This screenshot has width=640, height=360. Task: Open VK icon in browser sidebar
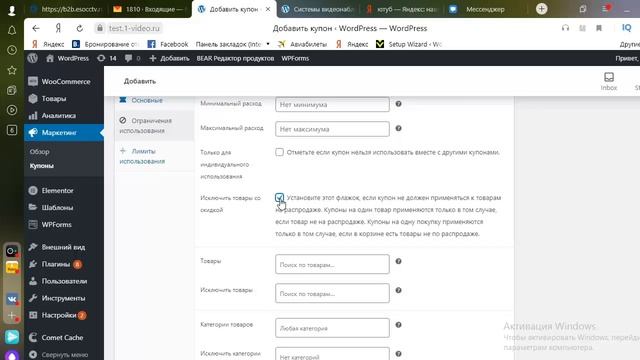point(12,299)
